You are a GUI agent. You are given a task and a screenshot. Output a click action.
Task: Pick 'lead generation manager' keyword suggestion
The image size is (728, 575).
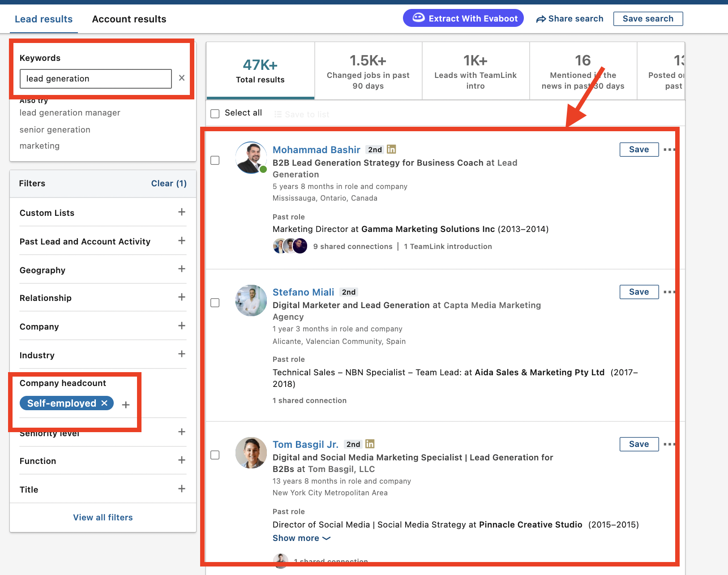click(70, 113)
